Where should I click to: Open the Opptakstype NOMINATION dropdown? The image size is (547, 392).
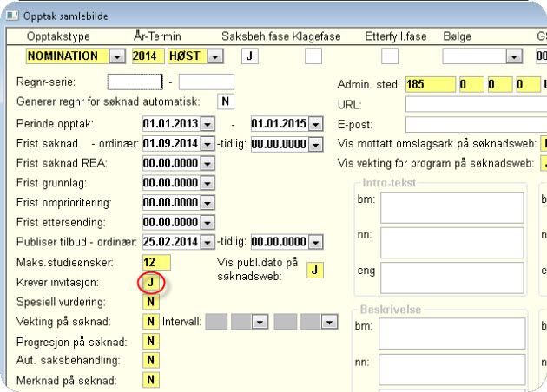[117, 56]
